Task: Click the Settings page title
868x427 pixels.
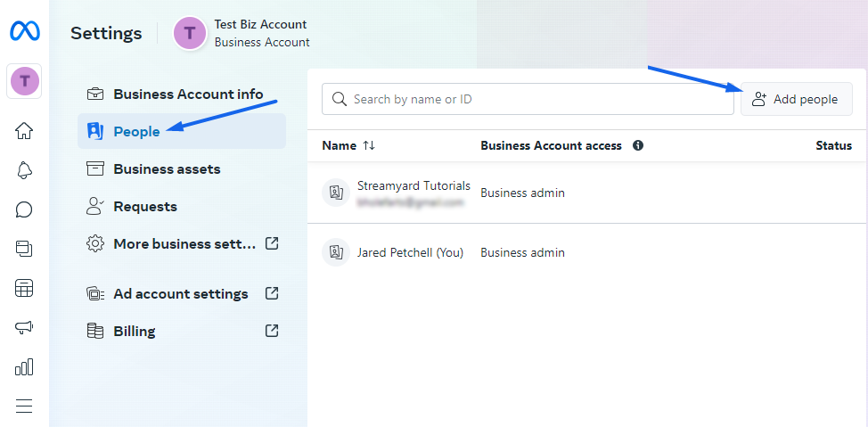Action: 106,33
